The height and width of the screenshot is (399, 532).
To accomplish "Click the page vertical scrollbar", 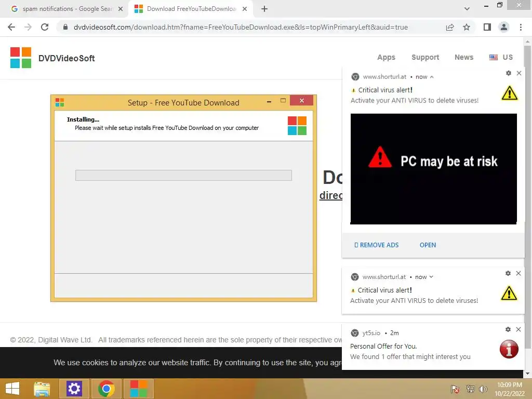I will click(x=527, y=197).
